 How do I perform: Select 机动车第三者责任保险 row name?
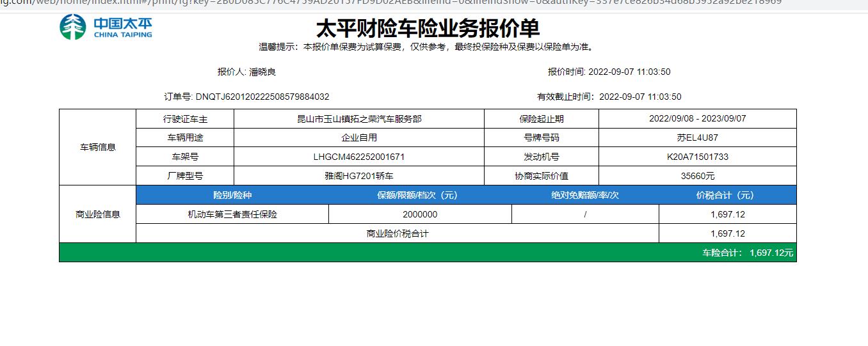232,214
